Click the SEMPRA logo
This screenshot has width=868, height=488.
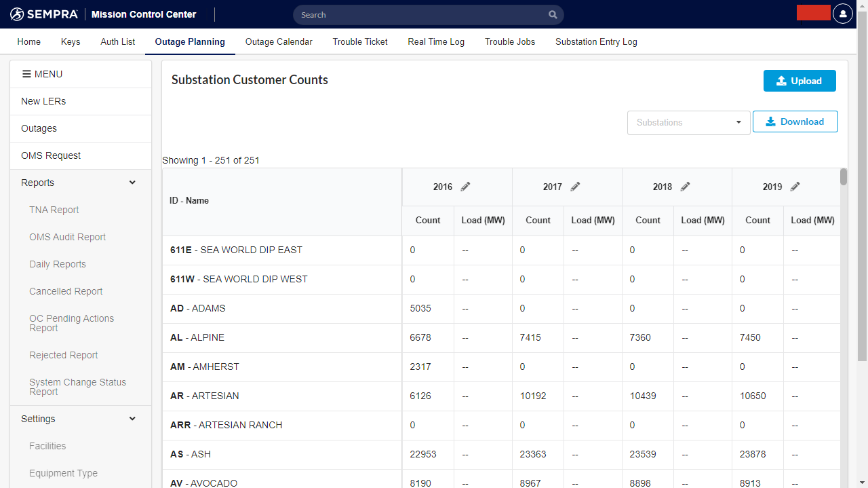pyautogui.click(x=43, y=14)
